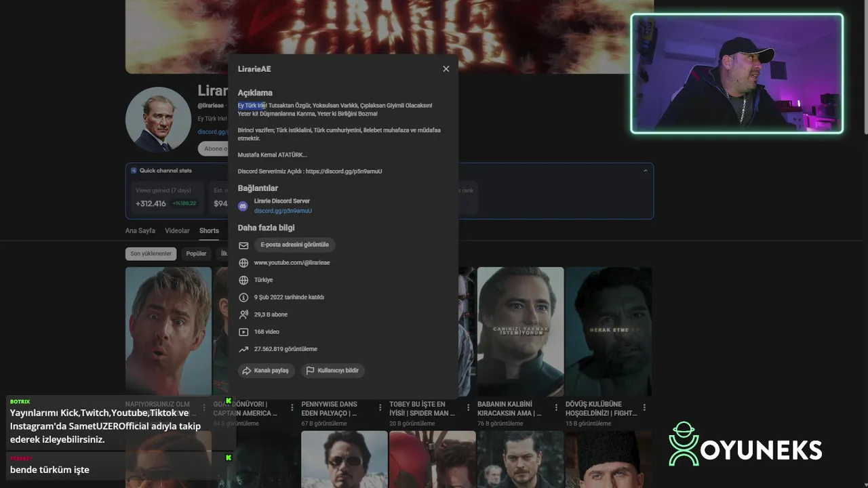Open the sunglasses man short thumbnail
The image size is (868, 488).
tap(344, 460)
